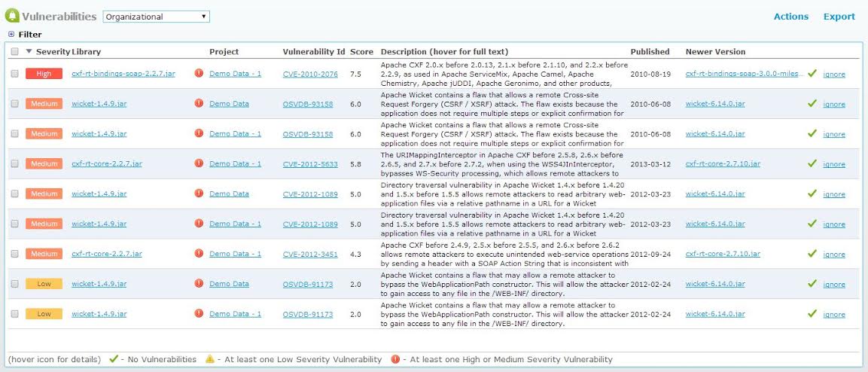Check the box for CVE-2012-5633 row
This screenshot has height=372, width=868.
14,164
